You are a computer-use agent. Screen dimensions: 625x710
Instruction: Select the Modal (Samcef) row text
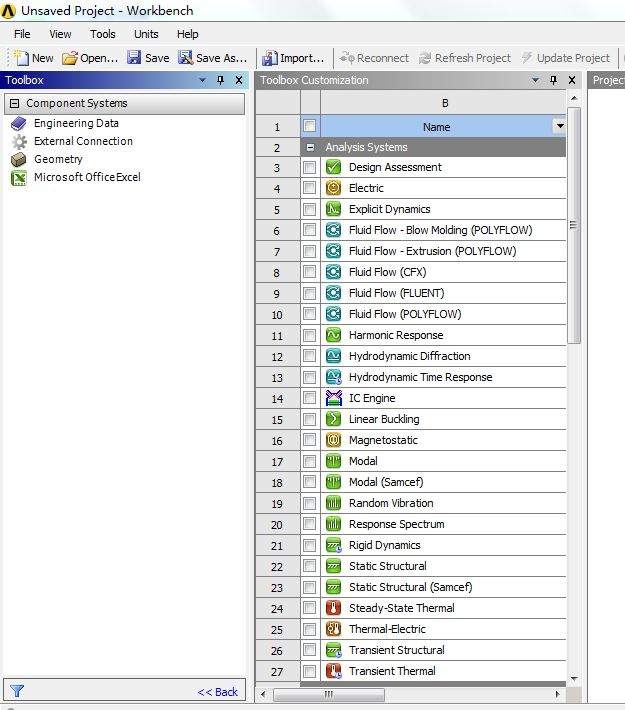(x=386, y=482)
